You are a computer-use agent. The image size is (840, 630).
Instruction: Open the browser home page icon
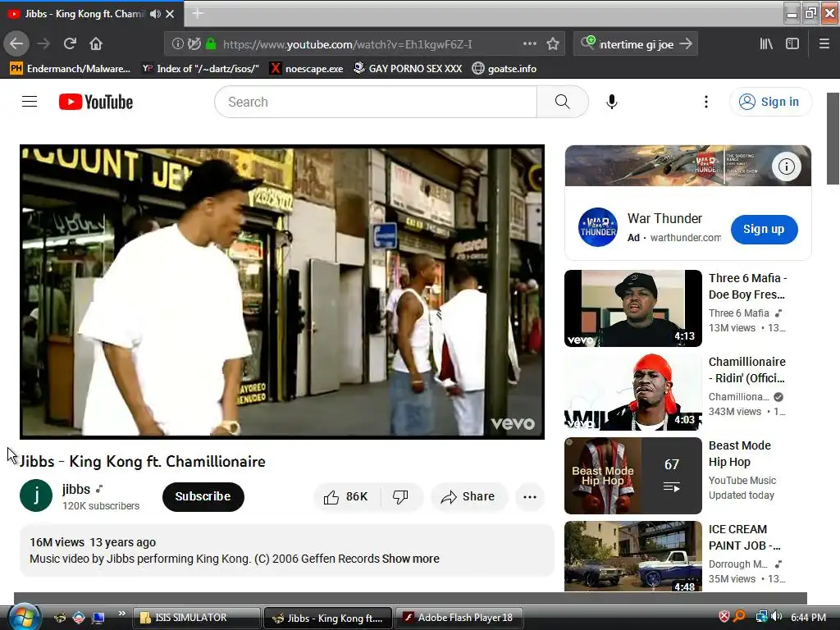96,44
